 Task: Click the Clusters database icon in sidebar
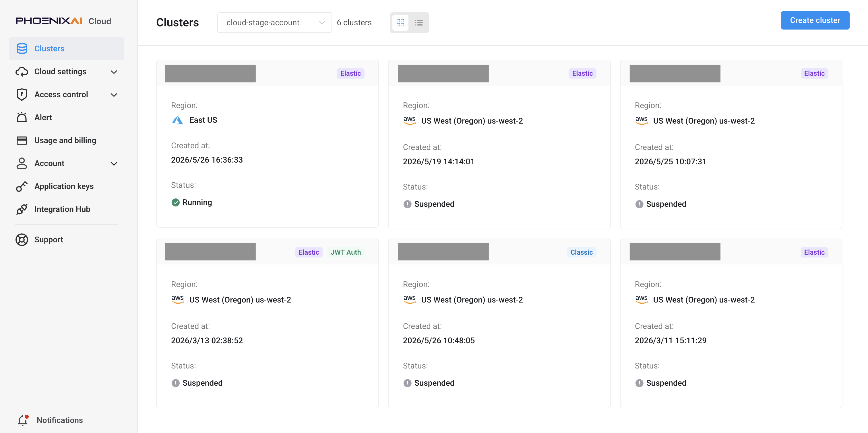[x=22, y=48]
